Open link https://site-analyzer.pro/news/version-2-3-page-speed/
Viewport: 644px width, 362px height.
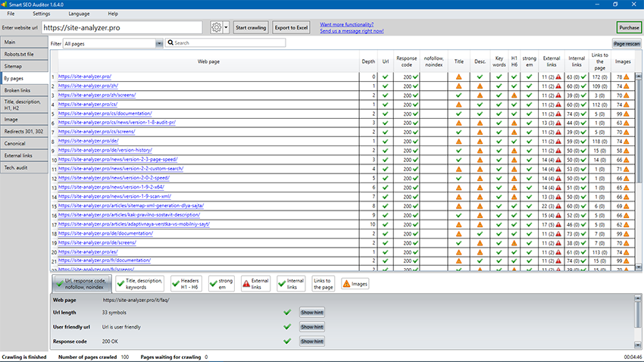click(118, 159)
